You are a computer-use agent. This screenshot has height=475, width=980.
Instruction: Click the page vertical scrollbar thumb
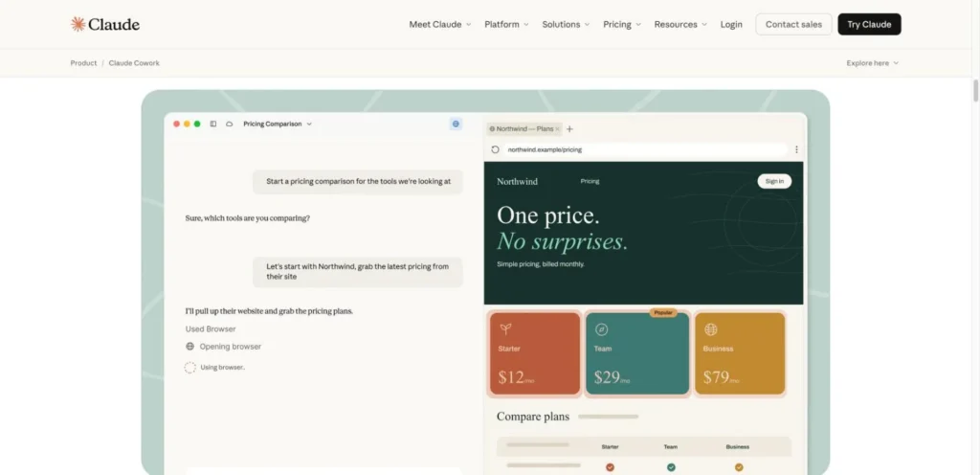tap(975, 90)
